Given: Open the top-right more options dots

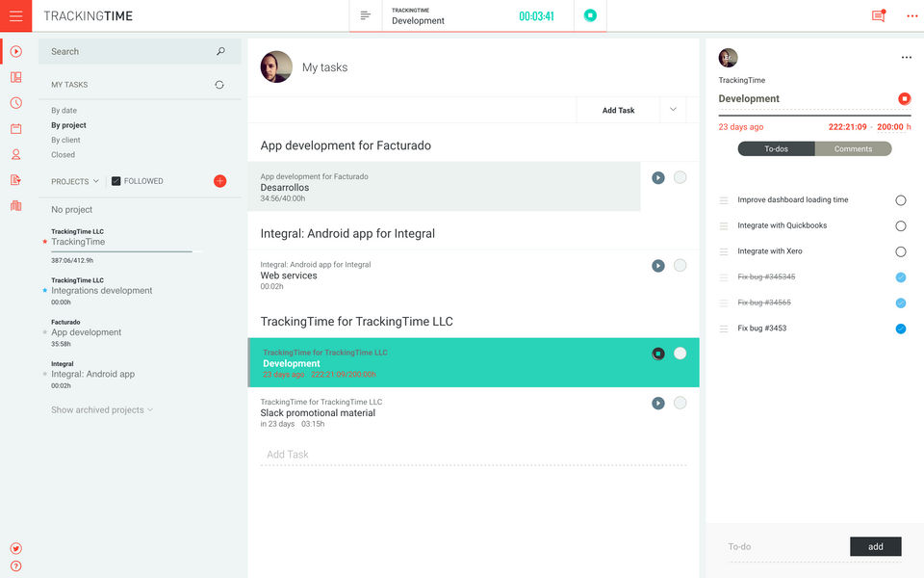Looking at the screenshot, I should tap(912, 16).
